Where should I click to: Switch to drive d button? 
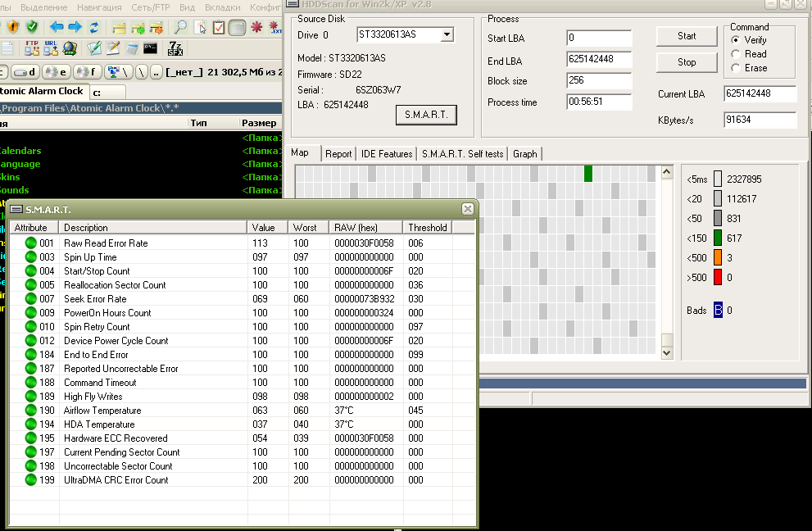pyautogui.click(x=25, y=72)
